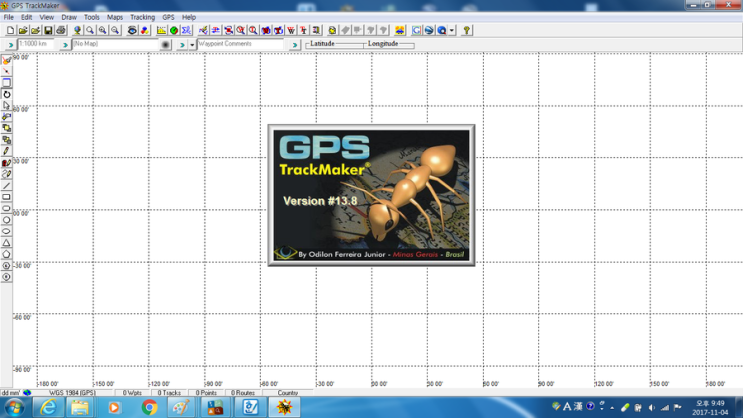Image resolution: width=743 pixels, height=418 pixels.
Task: Click green arrow right of Waypoint Comments field
Action: coord(295,45)
